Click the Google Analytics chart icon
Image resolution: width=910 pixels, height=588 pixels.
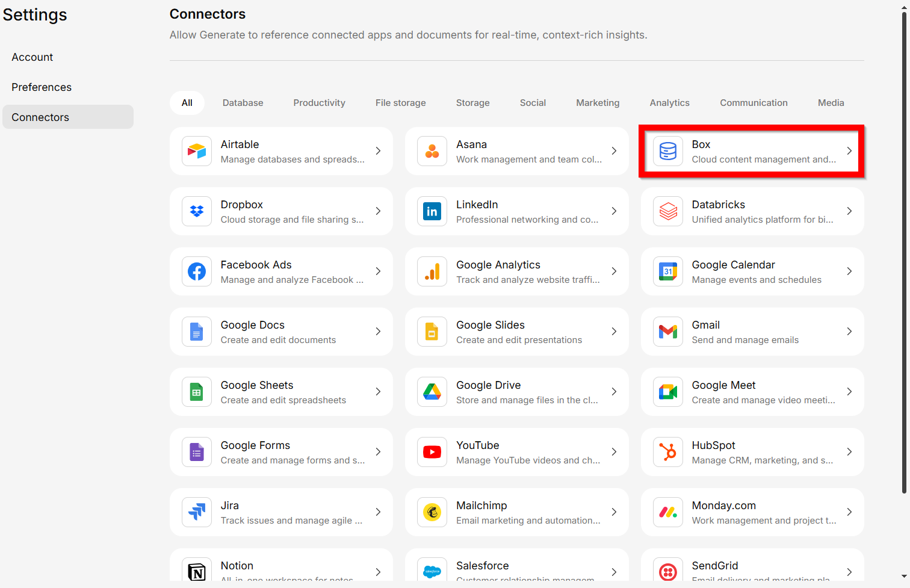432,271
